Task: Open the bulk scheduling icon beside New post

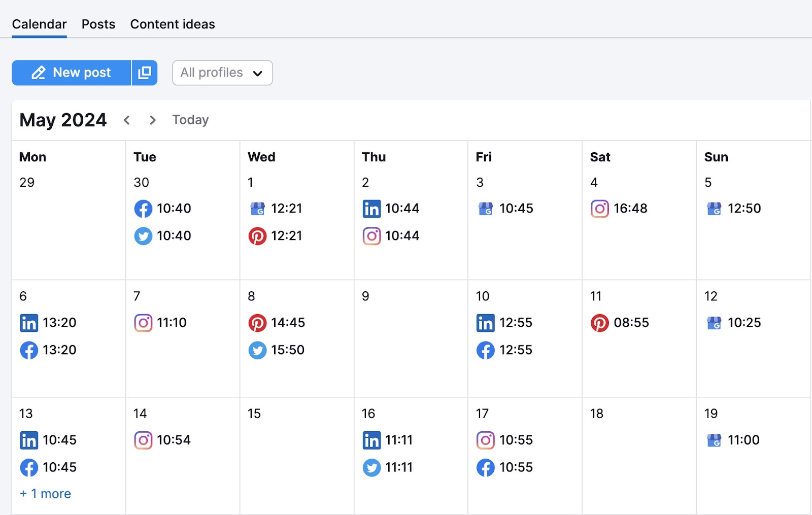Action: tap(145, 73)
